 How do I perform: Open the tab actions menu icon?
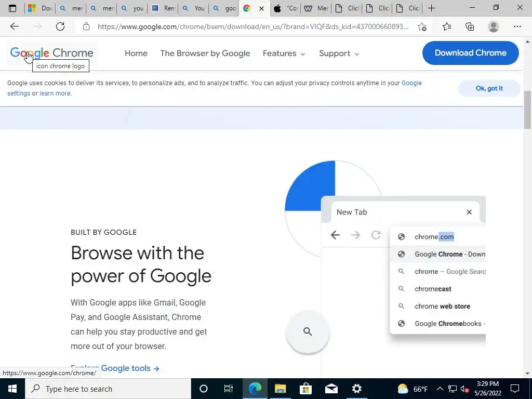tap(12, 8)
